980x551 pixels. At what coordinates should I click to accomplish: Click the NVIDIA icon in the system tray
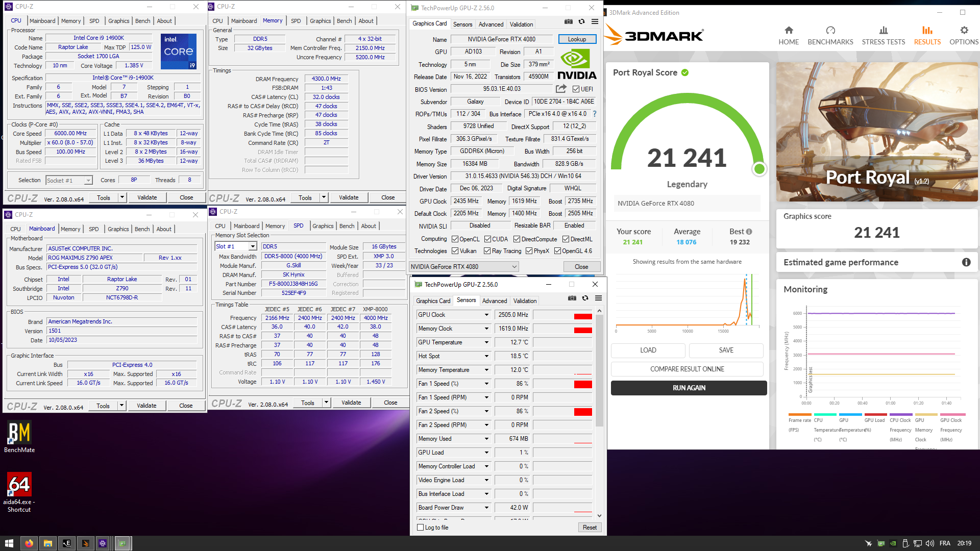tap(893, 543)
